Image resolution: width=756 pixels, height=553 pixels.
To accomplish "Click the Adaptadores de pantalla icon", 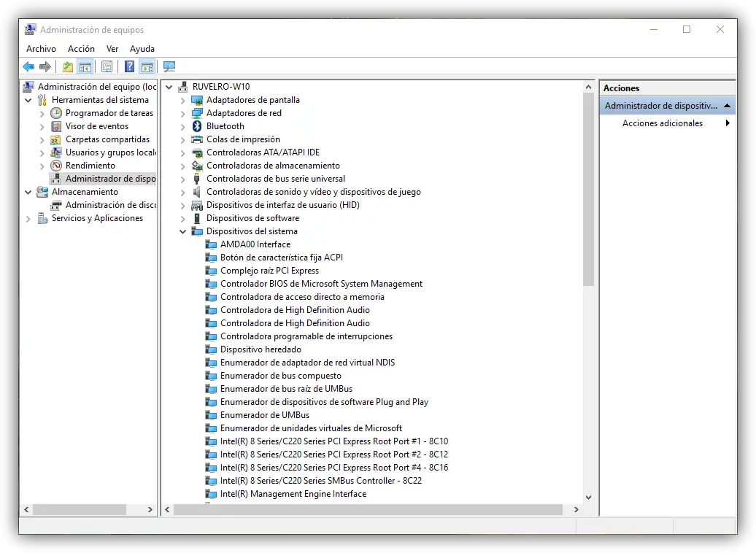I will [197, 100].
